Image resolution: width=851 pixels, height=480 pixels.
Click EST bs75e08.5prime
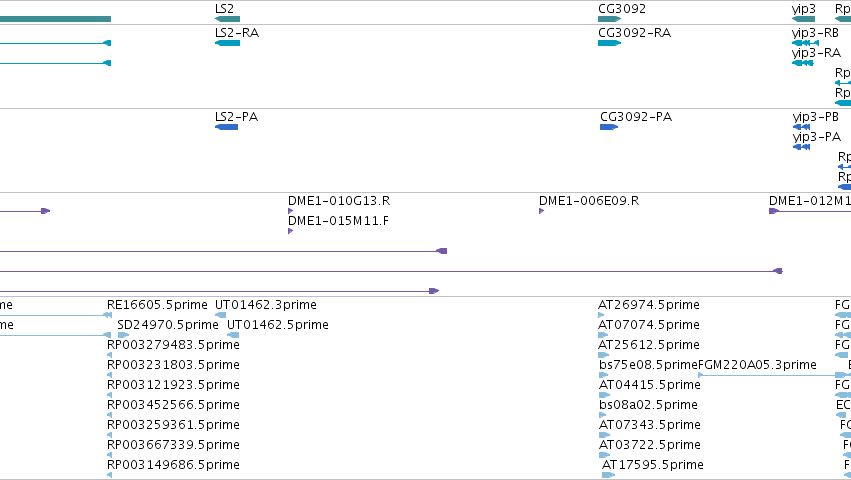point(648,365)
